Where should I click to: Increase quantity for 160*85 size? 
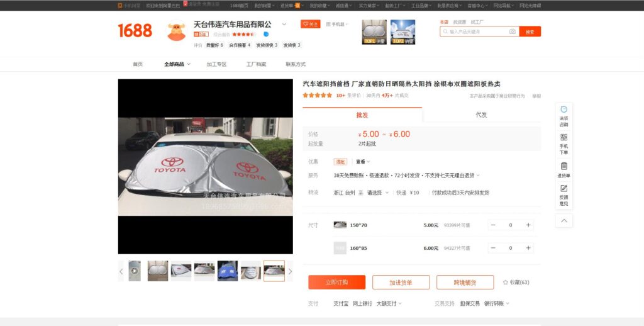pos(528,248)
